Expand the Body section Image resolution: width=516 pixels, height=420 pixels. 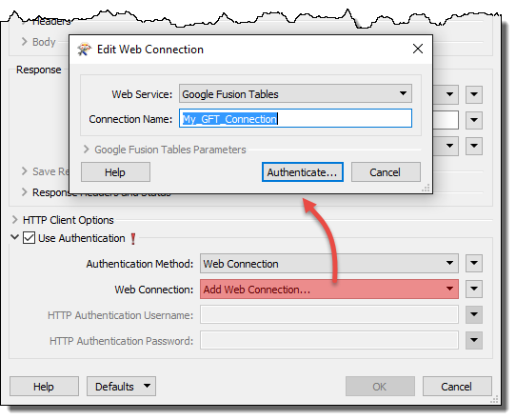tap(24, 42)
